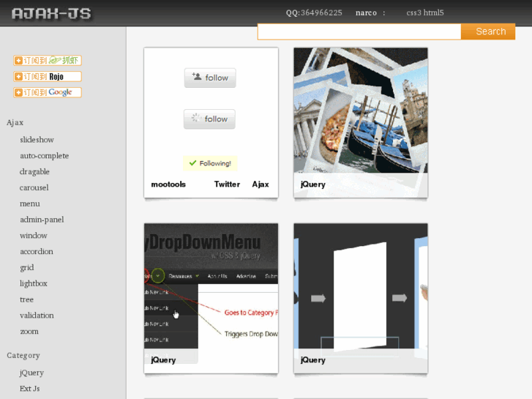Click the AJAX-JS site logo

51,14
